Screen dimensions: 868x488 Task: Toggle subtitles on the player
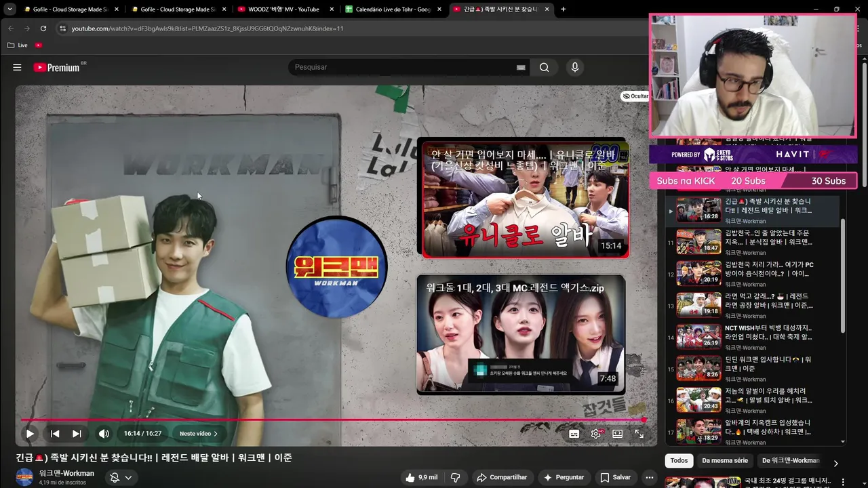[x=574, y=434]
